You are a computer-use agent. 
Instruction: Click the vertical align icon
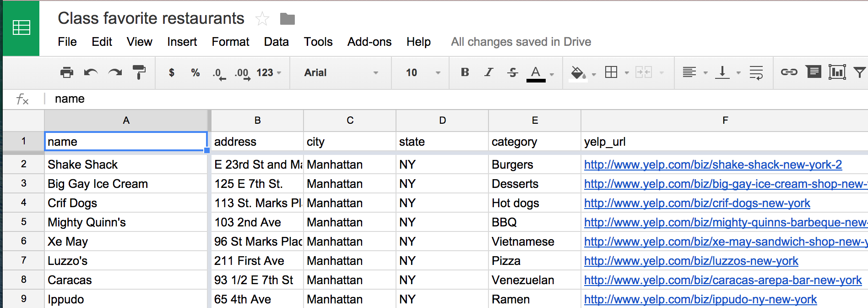tap(722, 72)
